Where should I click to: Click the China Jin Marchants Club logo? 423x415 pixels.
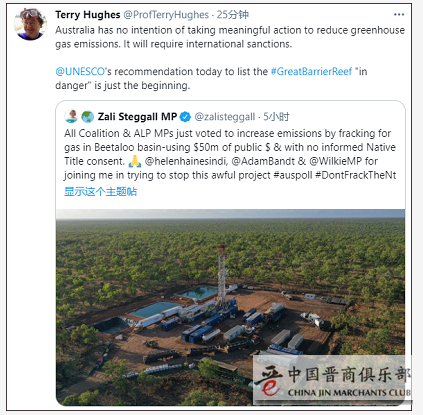(332, 380)
